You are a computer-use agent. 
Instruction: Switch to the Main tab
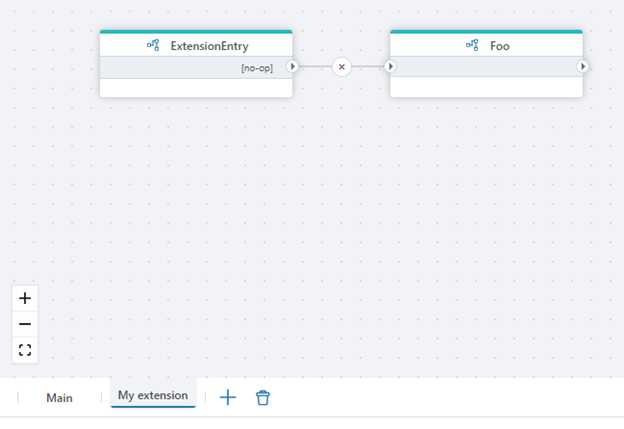pyautogui.click(x=59, y=397)
